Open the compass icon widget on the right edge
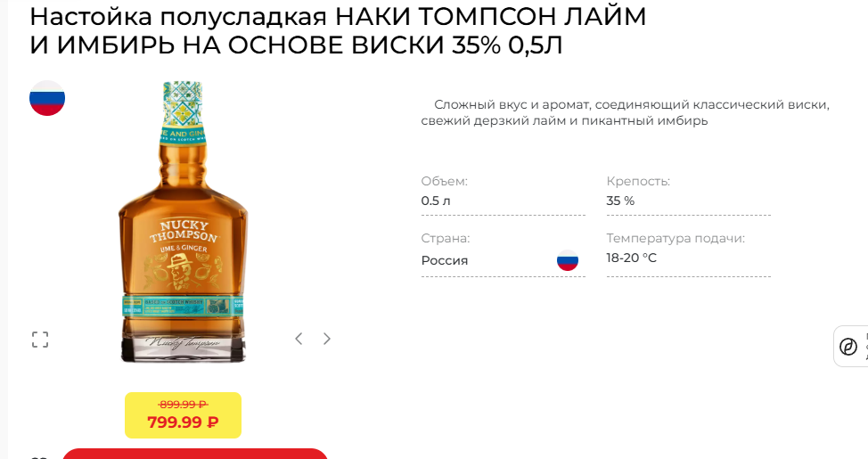The image size is (868, 459). click(x=848, y=347)
